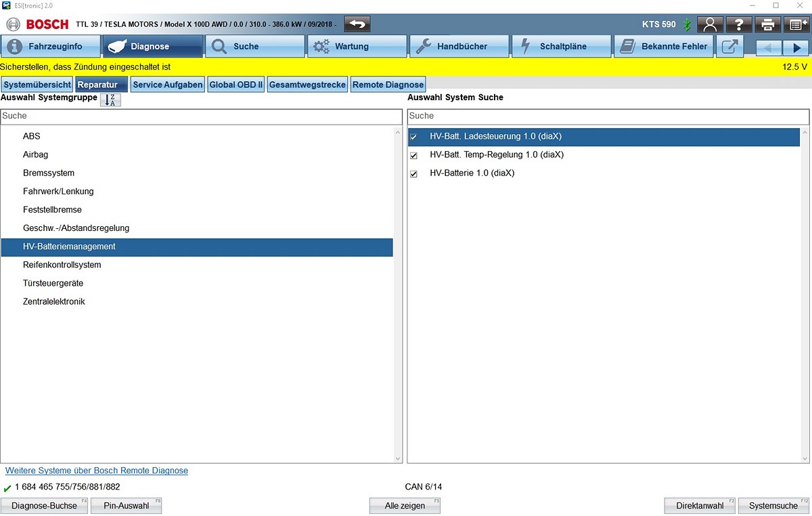The image size is (812, 516).
Task: Click the back arrow button in header
Action: coord(357,24)
